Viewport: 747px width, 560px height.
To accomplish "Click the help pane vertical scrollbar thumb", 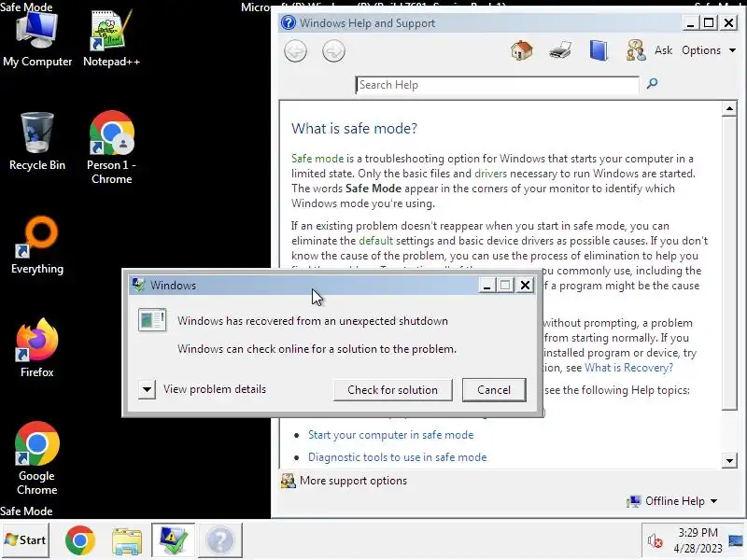I will pyautogui.click(x=729, y=263).
